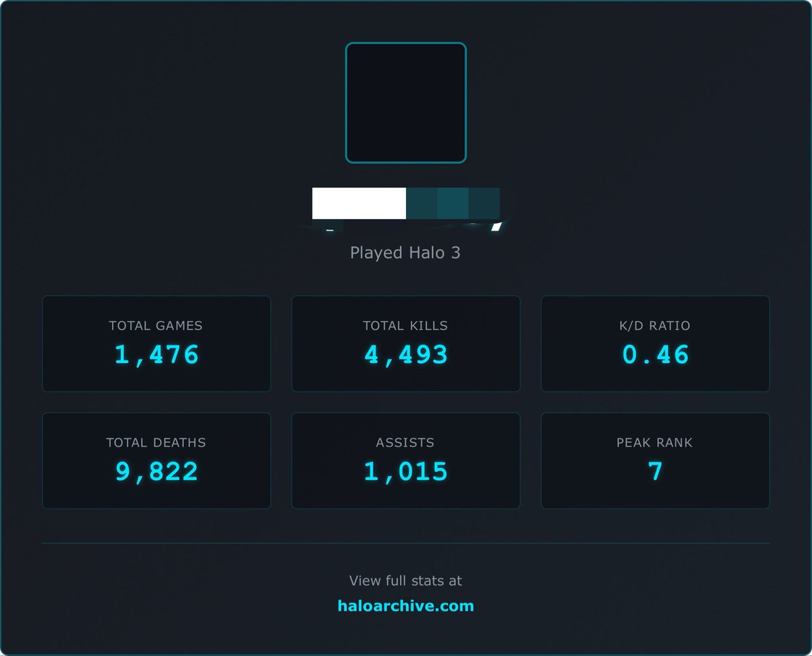Select the peak rank value 7
Image resolution: width=812 pixels, height=656 pixels.
pyautogui.click(x=655, y=471)
